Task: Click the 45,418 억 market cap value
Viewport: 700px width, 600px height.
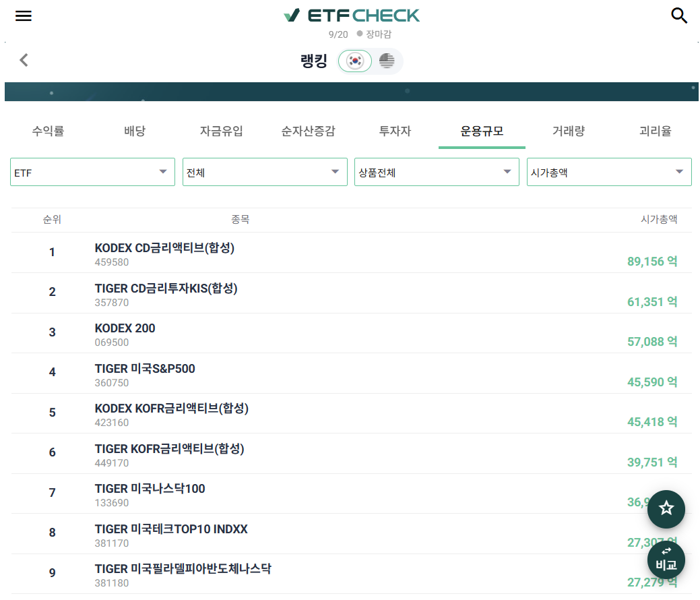Action: tap(652, 422)
